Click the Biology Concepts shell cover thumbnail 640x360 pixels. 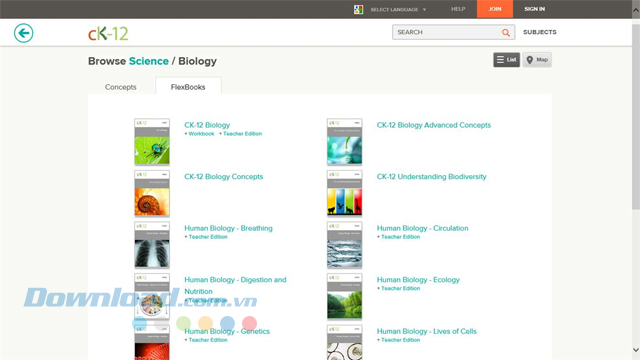point(152,193)
